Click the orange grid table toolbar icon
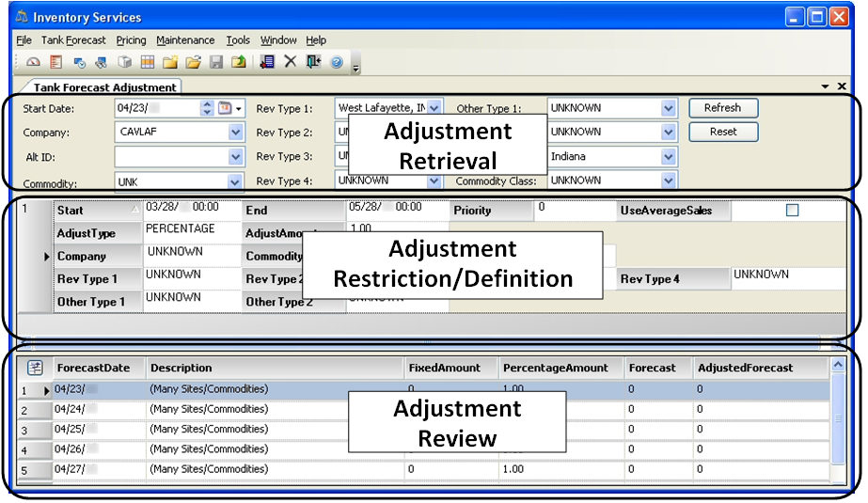This screenshot has height=503, width=868. click(148, 63)
